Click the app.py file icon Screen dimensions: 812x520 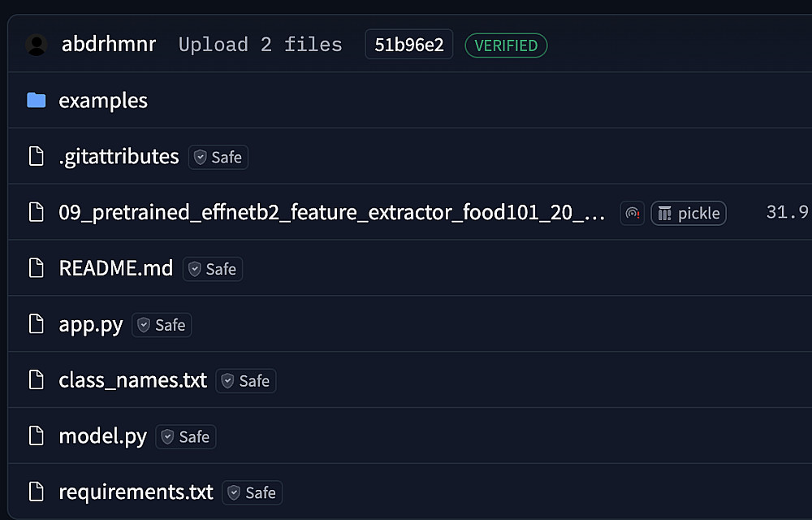36,325
